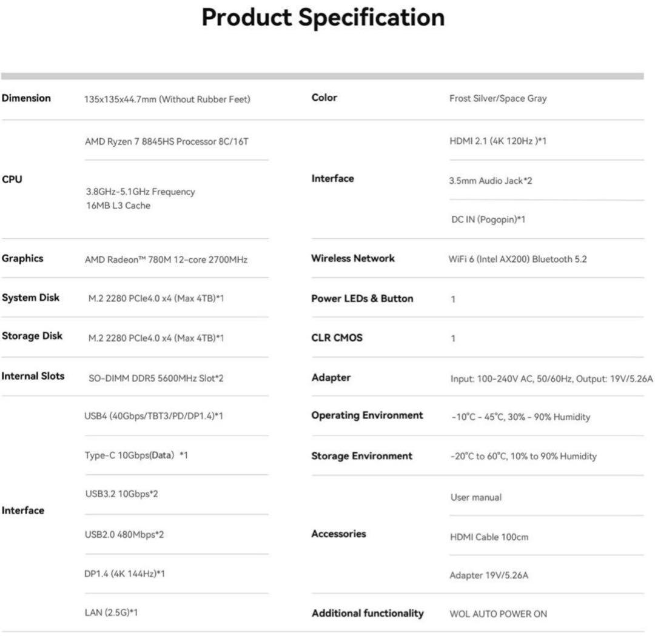The height and width of the screenshot is (644, 655).
Task: Click the Wireless Network label
Action: coord(353,258)
